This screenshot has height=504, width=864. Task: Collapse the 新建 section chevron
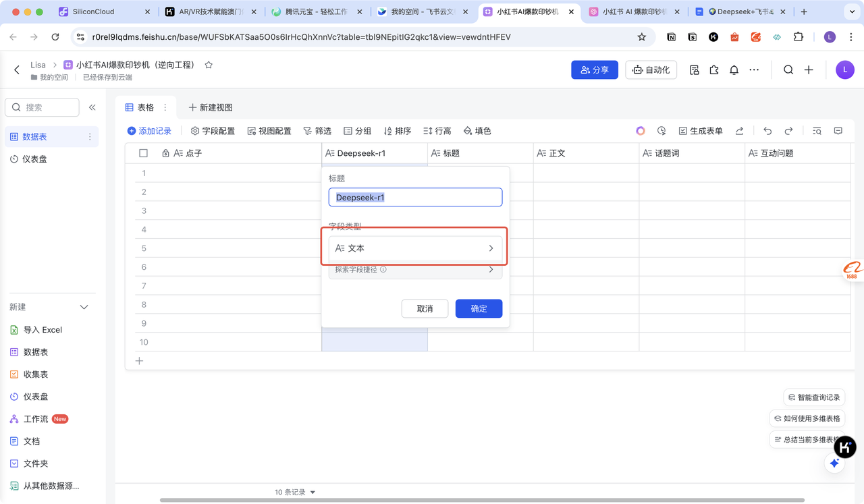click(84, 308)
